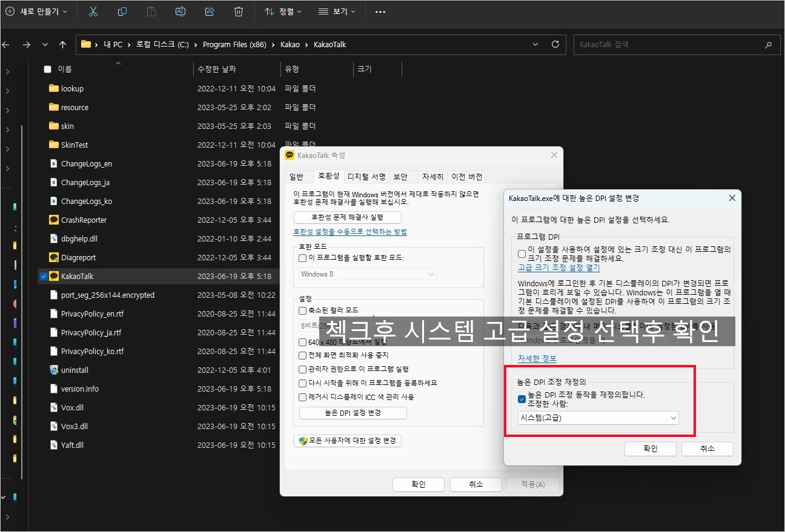Select the CrashReporter file icon
This screenshot has height=532, width=785.
click(53, 220)
